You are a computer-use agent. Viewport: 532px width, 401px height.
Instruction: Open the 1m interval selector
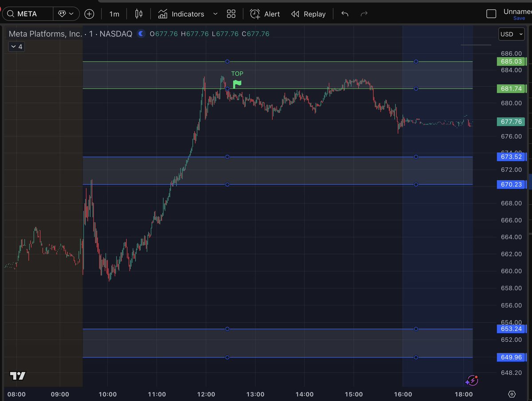click(x=114, y=14)
